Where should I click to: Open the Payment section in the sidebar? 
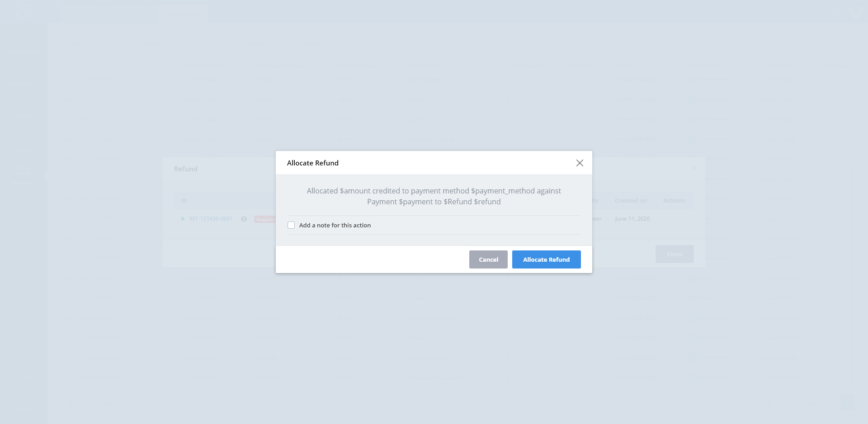(x=24, y=175)
